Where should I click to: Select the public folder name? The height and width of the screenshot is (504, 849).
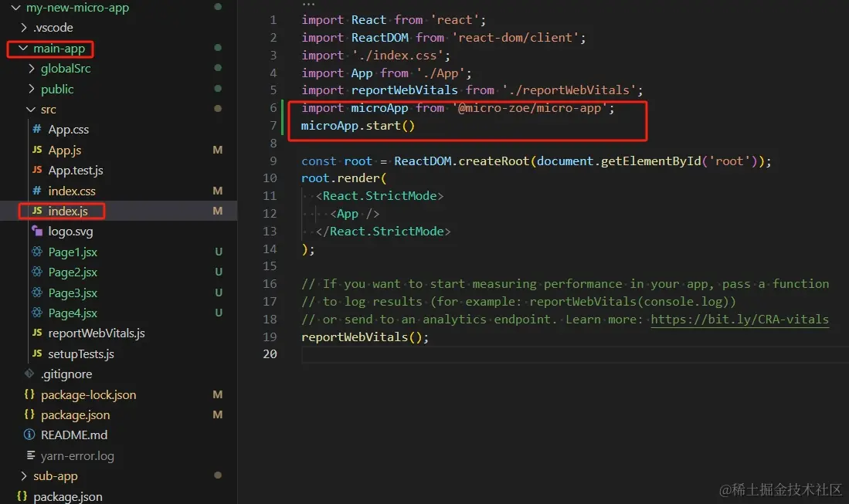click(x=57, y=90)
